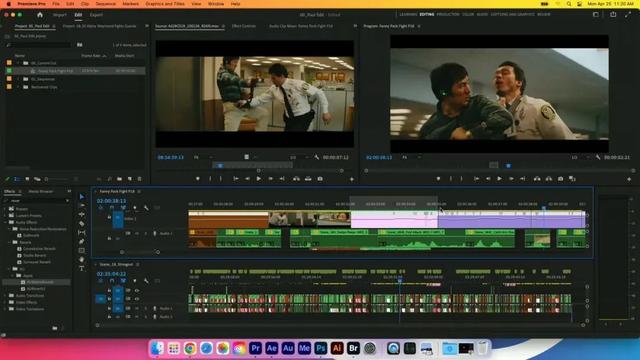640x360 pixels.
Task: Select the Razor tool
Action: [82, 224]
